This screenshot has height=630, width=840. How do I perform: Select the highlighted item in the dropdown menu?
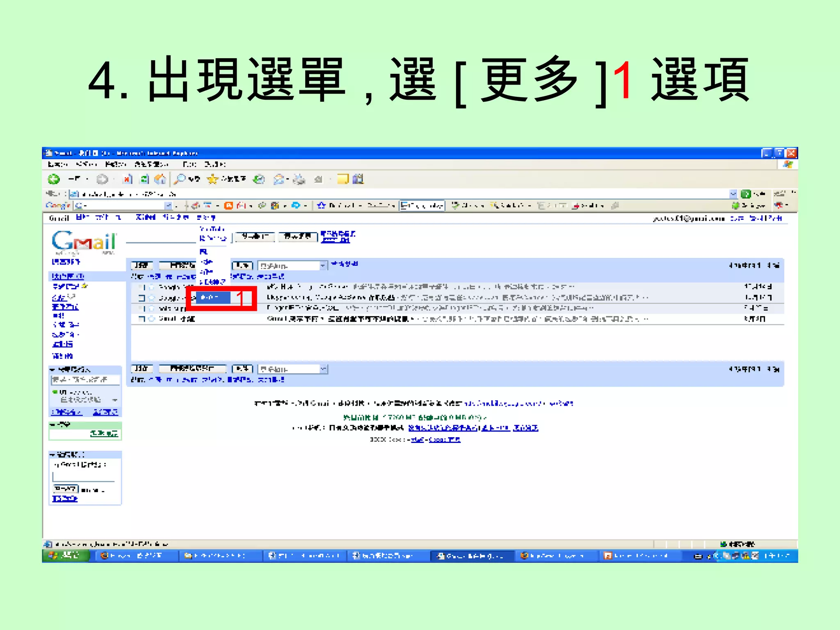point(213,297)
